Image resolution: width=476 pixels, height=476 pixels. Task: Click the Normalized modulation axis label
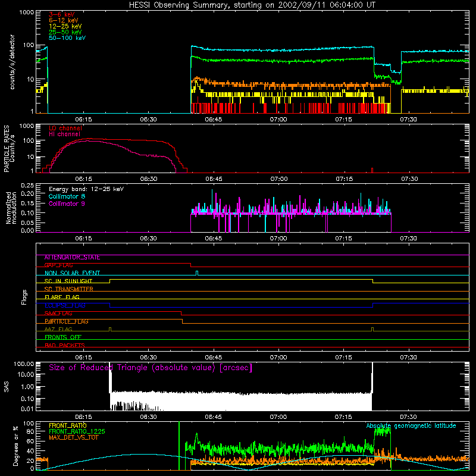(11, 208)
